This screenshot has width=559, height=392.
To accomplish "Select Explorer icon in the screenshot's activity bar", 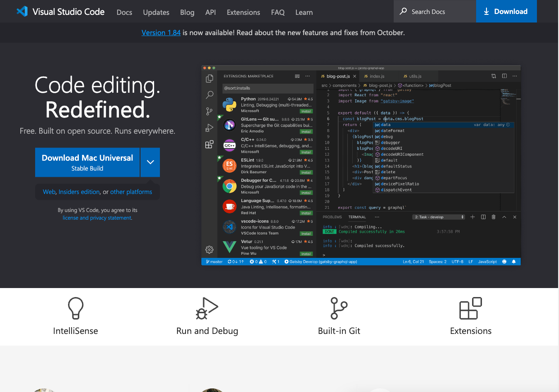I will point(209,79).
